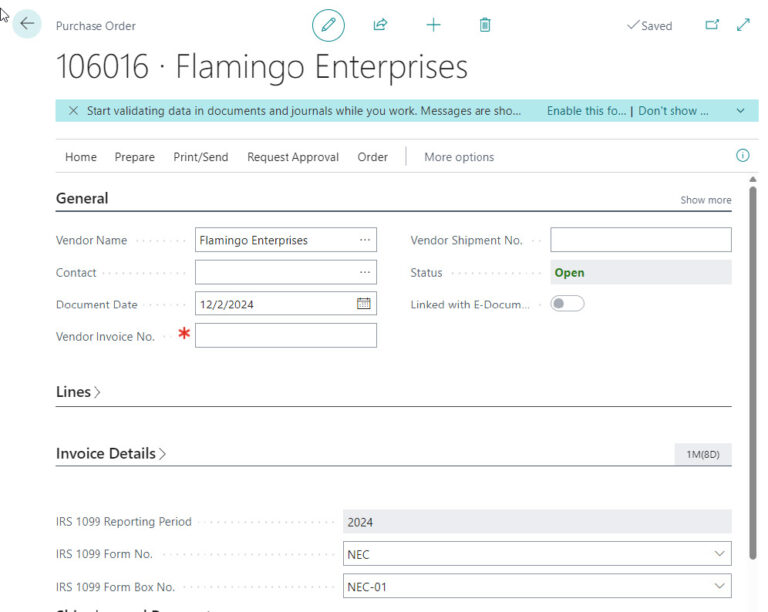768x612 pixels.
Task: Expand page with diagonal arrows icon
Action: pos(744,24)
